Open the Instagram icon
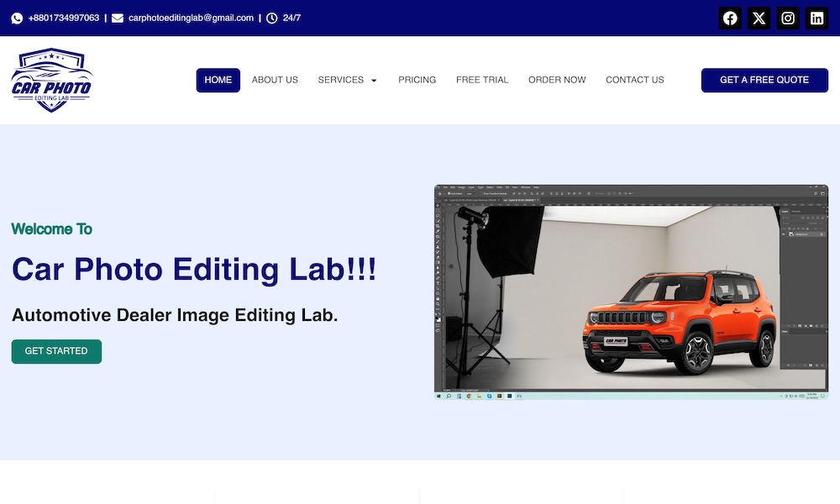 (788, 18)
